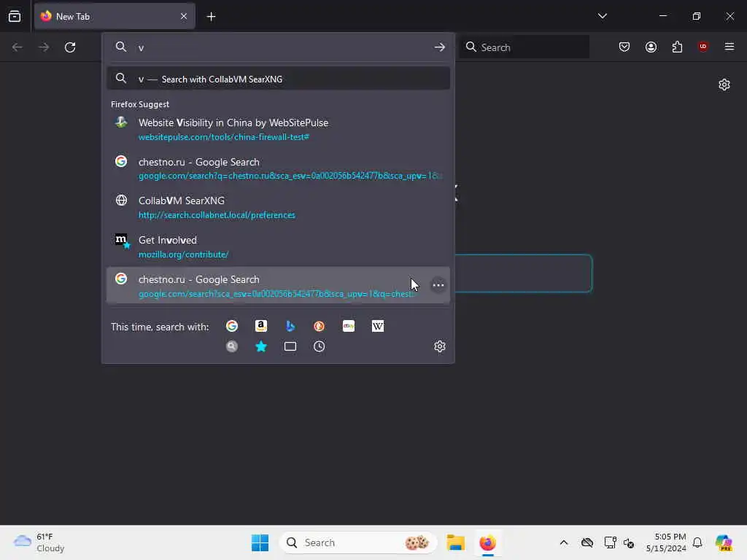Open the uBlock Origin extension icon
The width and height of the screenshot is (747, 560).
coord(703,47)
